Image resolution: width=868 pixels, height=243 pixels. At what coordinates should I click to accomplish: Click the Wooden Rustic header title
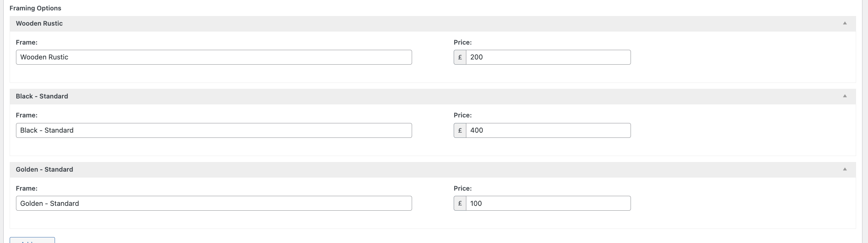point(39,23)
